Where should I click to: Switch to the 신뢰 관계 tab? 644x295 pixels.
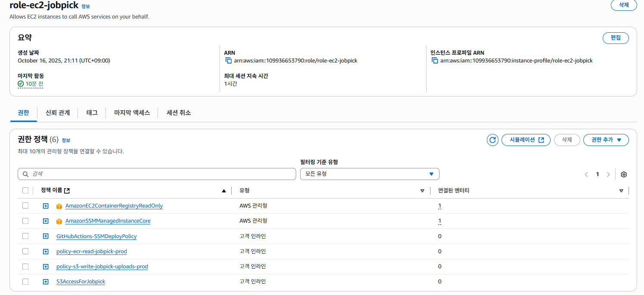[x=58, y=113]
